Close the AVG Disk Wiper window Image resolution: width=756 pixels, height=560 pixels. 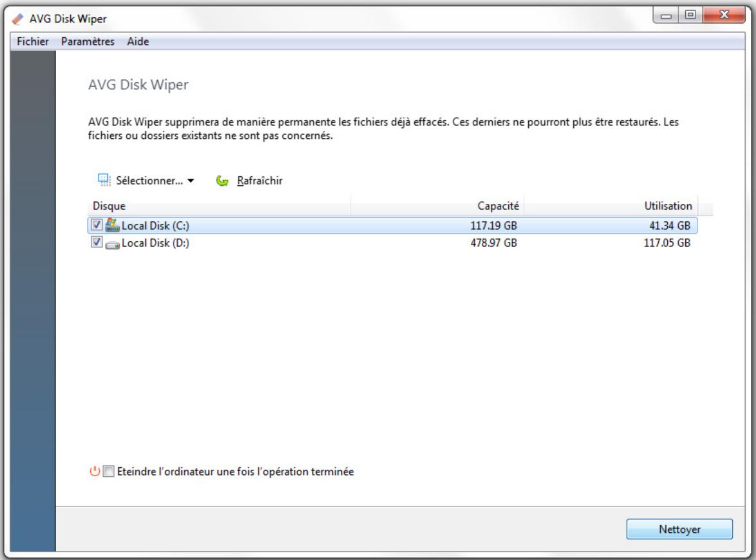coord(724,15)
